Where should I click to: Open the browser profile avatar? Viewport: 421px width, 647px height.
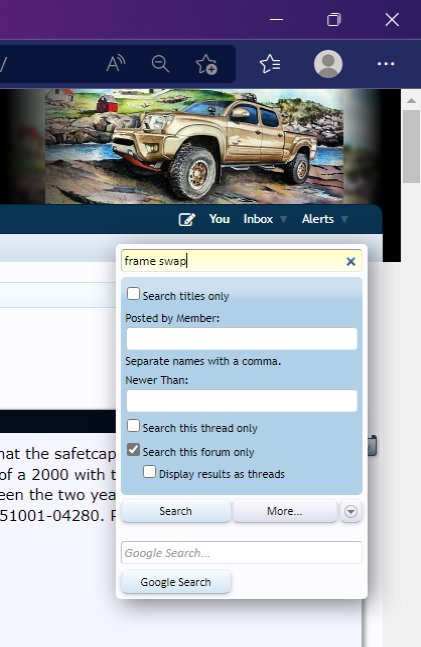pyautogui.click(x=328, y=64)
